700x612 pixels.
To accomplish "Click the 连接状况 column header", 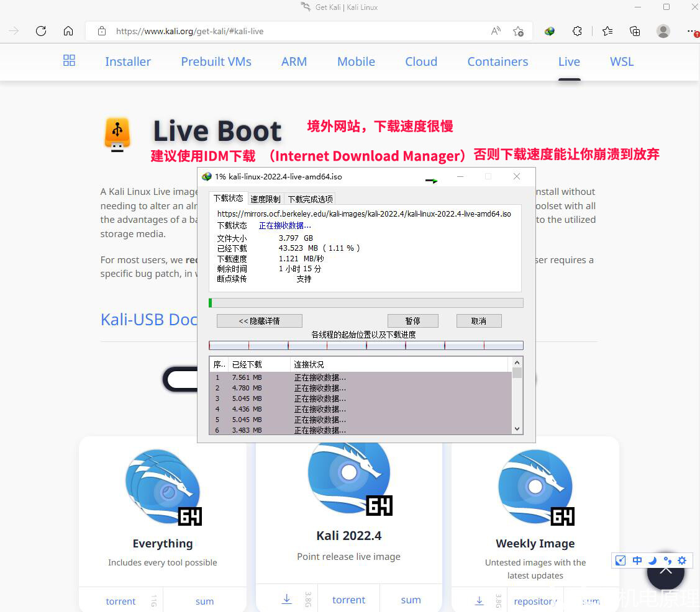I will pos(399,364).
